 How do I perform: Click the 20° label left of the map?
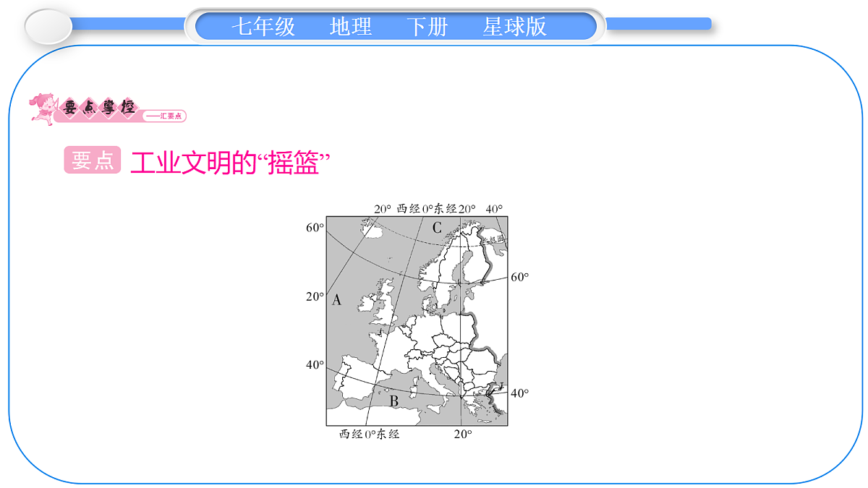(x=315, y=296)
